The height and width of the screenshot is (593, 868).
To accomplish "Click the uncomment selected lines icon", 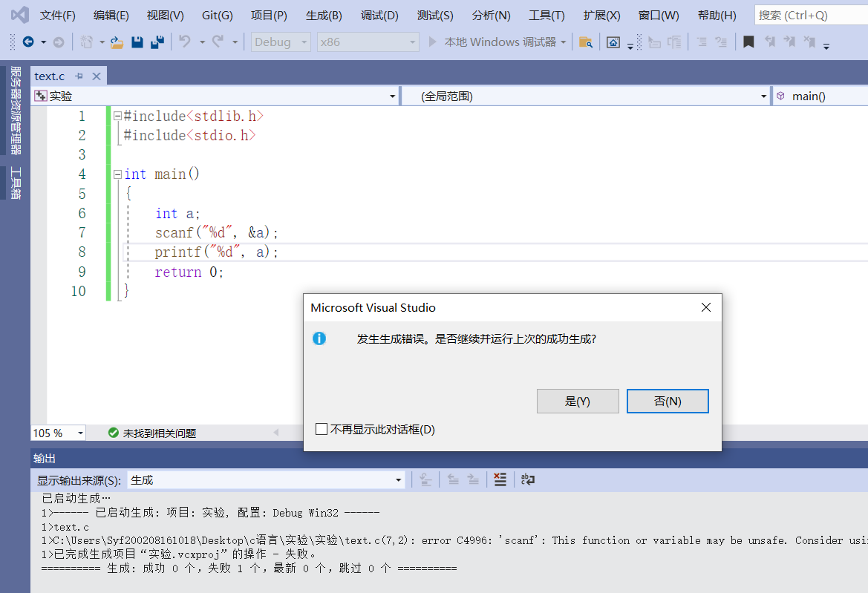I will tap(721, 42).
